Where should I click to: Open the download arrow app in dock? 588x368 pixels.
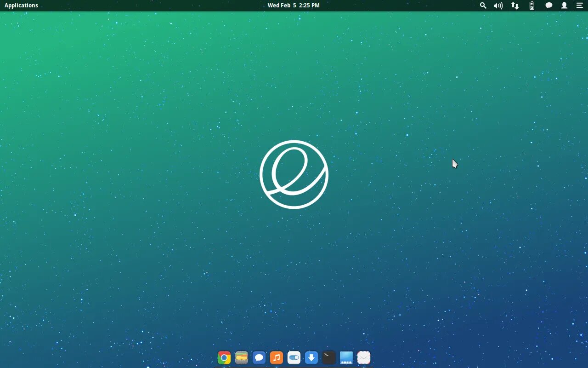click(x=311, y=357)
